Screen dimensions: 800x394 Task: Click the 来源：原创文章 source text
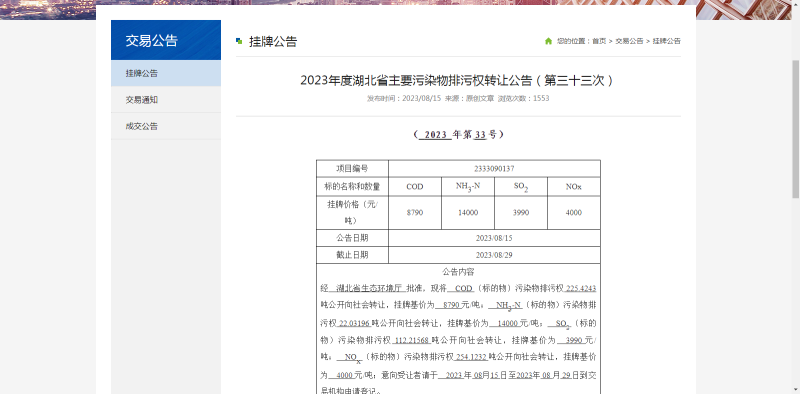[469, 98]
